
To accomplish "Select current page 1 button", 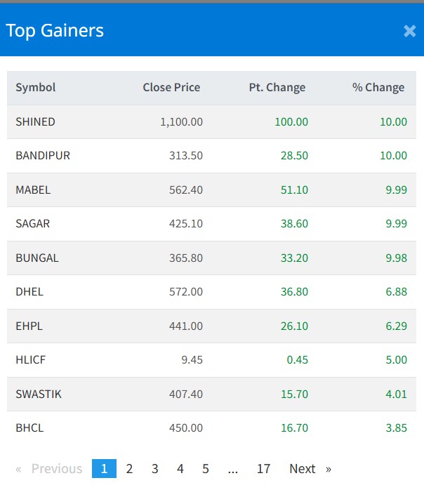I will point(104,469).
